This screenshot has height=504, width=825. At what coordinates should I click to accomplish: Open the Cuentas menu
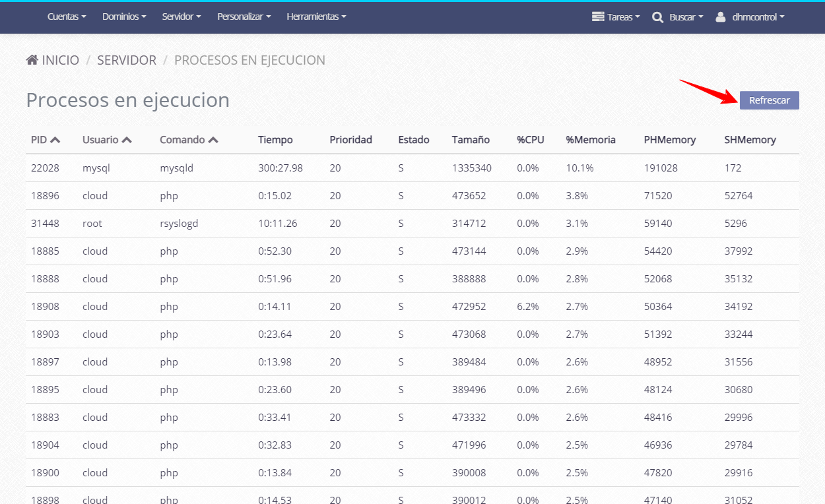[x=67, y=16]
